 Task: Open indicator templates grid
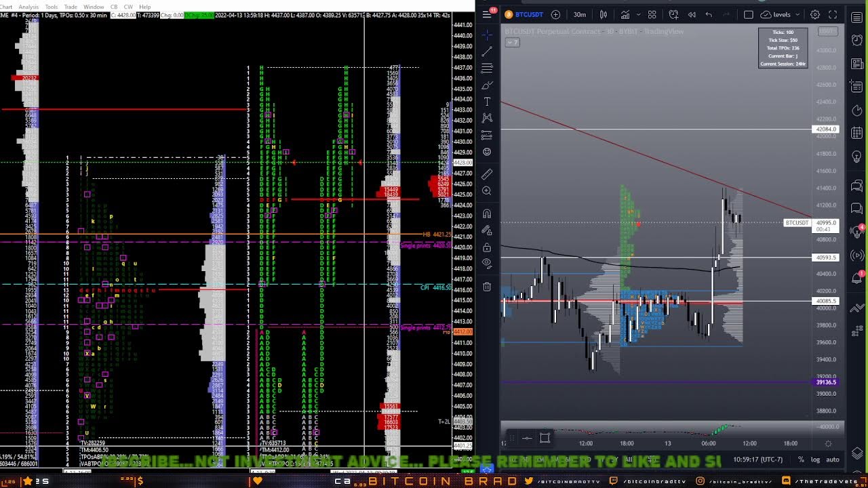652,14
